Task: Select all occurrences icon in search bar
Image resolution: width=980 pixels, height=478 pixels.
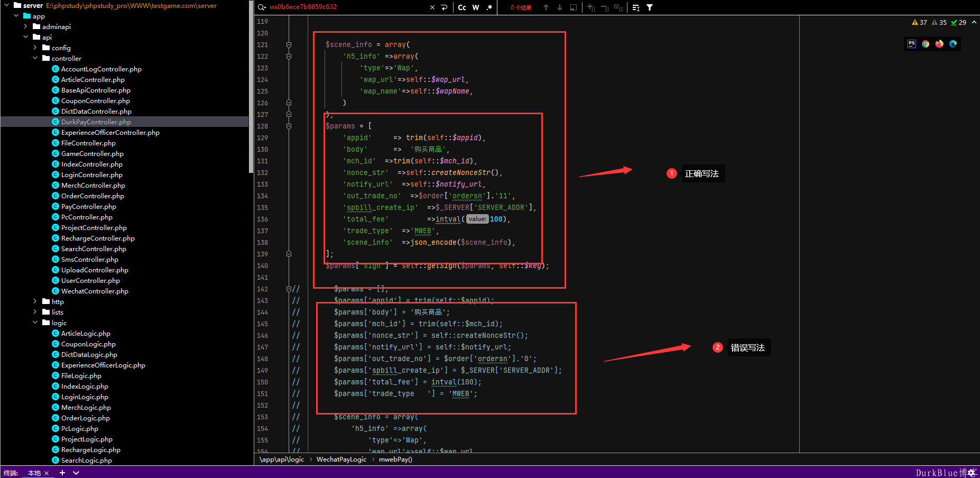Action: (618, 7)
